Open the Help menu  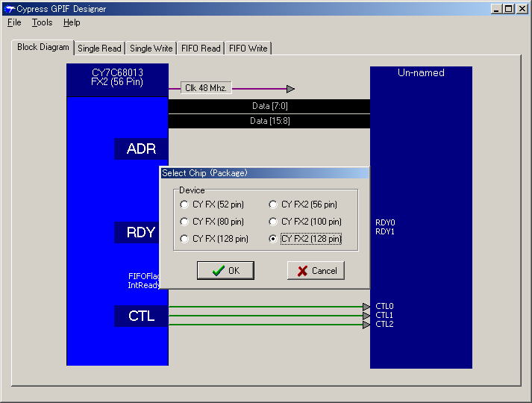click(72, 22)
